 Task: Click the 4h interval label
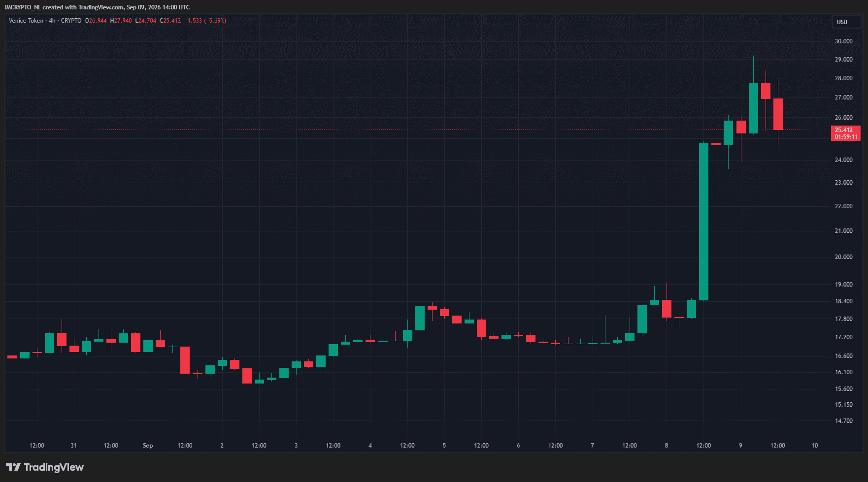pos(52,21)
